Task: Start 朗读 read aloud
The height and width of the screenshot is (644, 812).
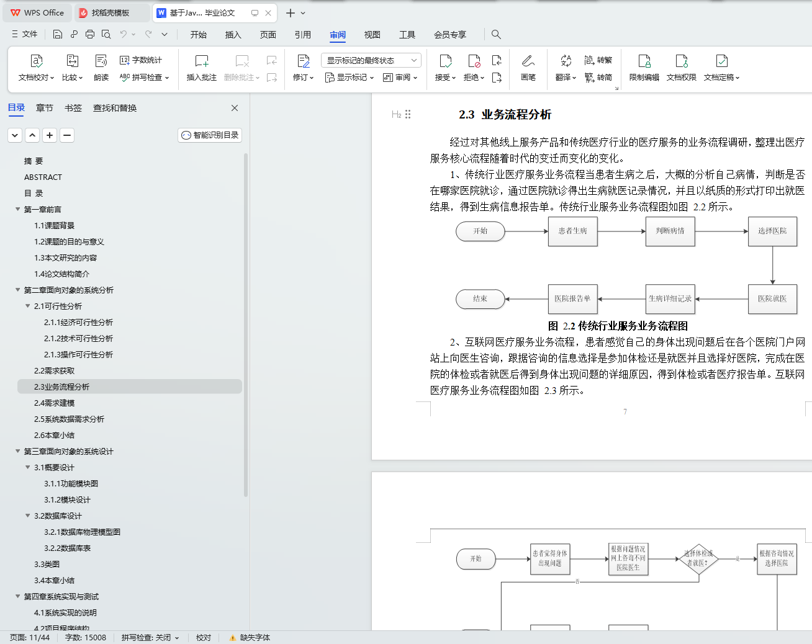Action: pos(101,68)
